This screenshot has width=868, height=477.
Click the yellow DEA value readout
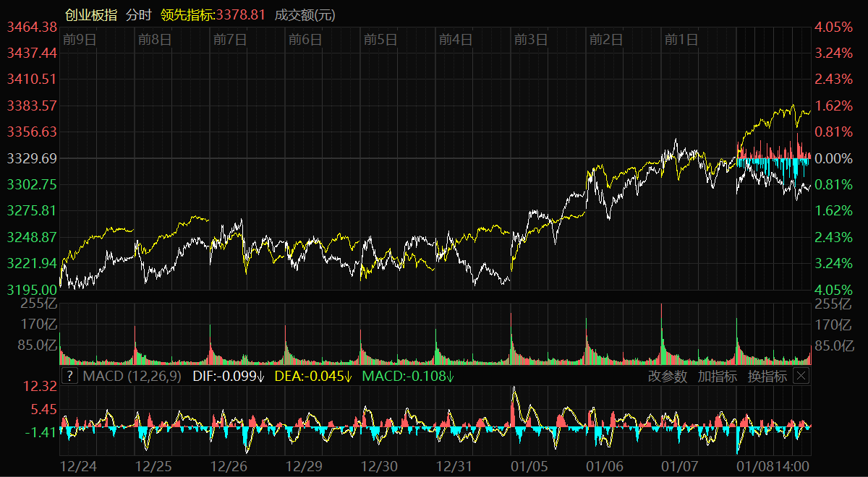(x=313, y=376)
